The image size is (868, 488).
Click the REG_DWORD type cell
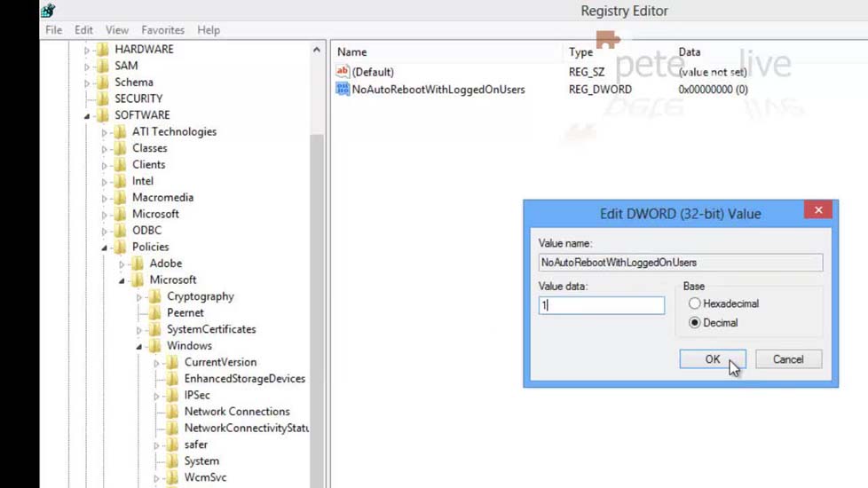click(x=600, y=89)
